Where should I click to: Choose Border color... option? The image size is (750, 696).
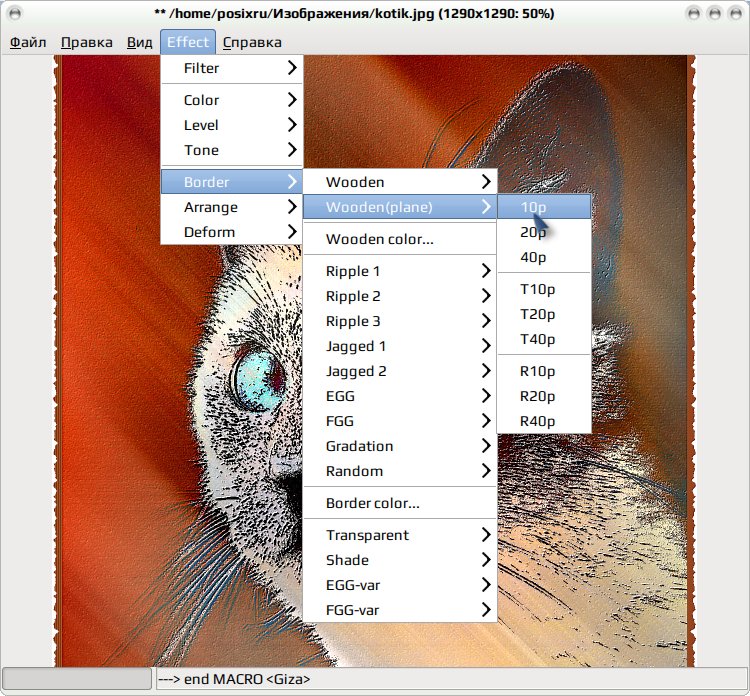[x=400, y=503]
